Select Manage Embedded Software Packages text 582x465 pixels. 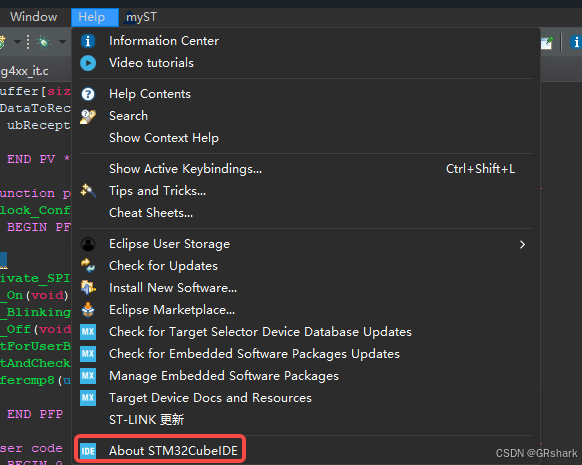click(224, 376)
